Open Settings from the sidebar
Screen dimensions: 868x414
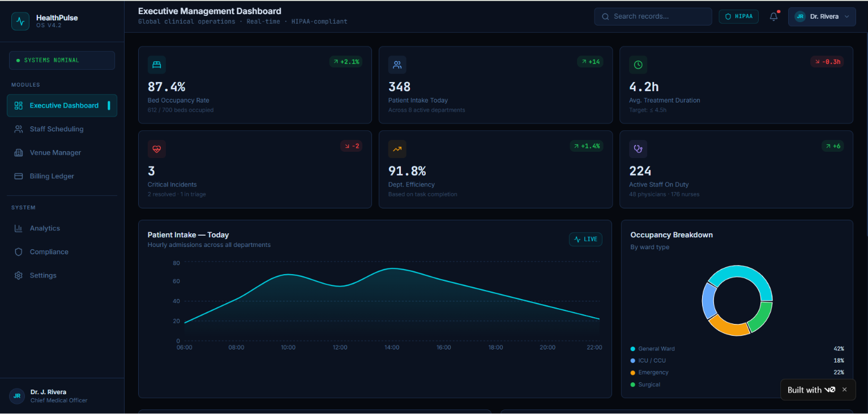(62, 275)
